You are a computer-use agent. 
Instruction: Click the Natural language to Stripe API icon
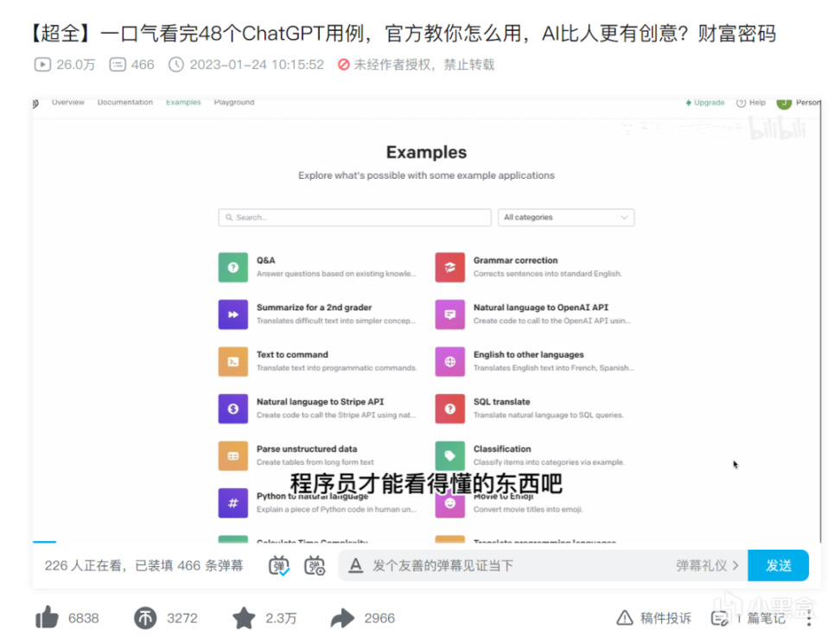point(233,408)
